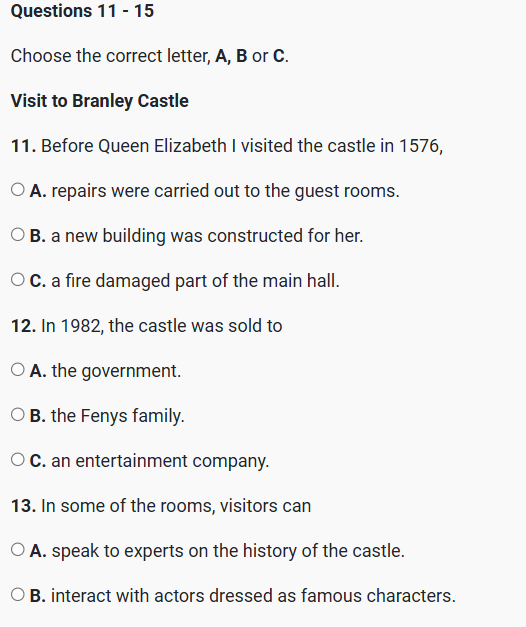The width and height of the screenshot is (526, 627).
Task: Click the label text 'the government.'
Action: [x=116, y=371]
